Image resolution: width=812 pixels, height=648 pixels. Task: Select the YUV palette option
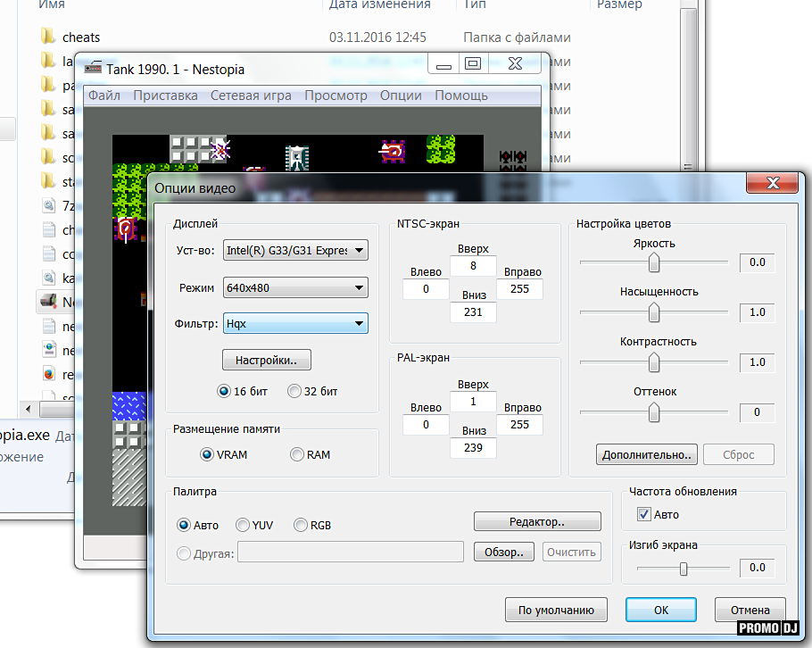(x=243, y=525)
